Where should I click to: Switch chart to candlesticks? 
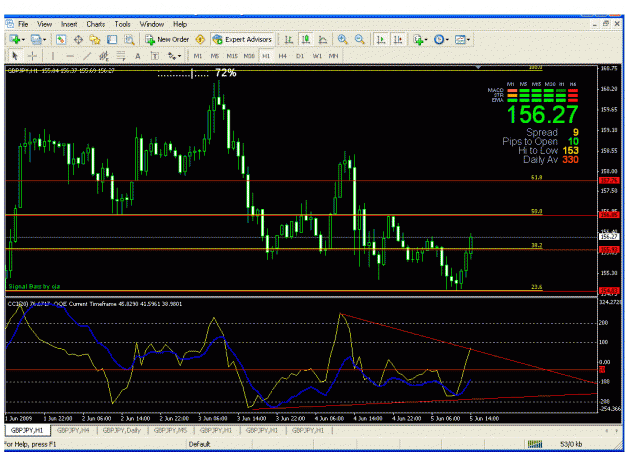[x=306, y=39]
